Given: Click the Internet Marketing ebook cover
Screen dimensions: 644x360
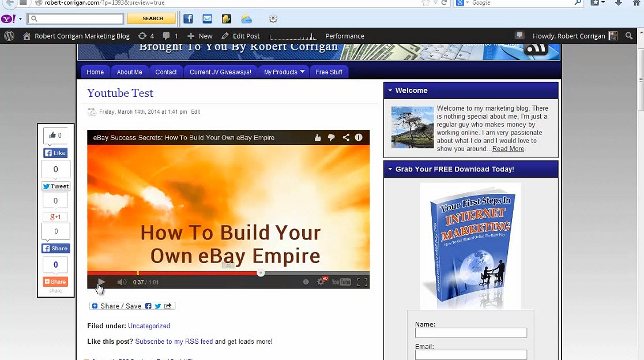Looking at the screenshot, I should [470, 246].
